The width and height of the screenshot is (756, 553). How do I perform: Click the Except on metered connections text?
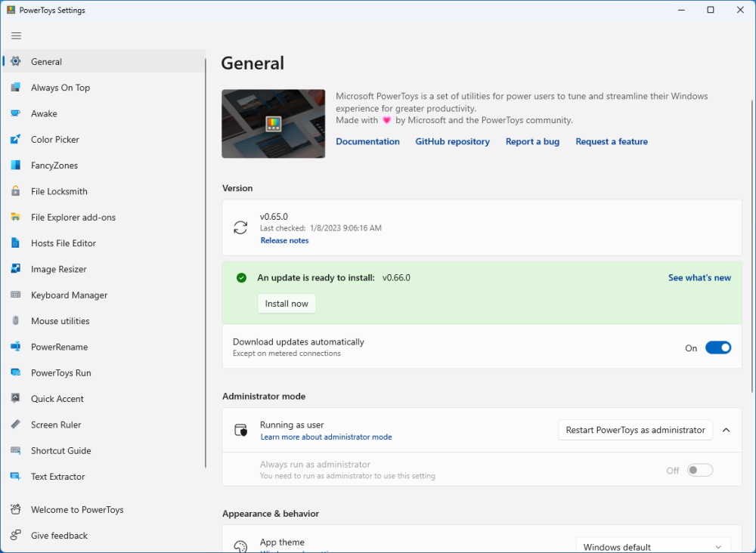[287, 353]
